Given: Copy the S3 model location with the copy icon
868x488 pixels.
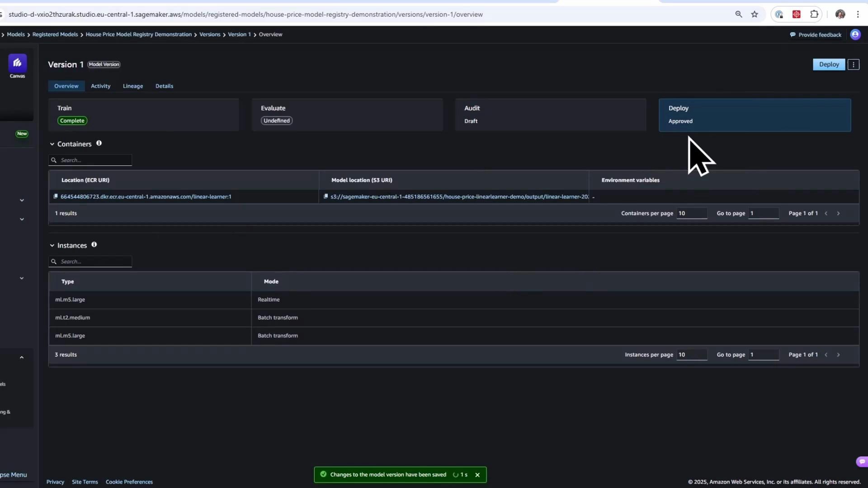Looking at the screenshot, I should pos(325,196).
